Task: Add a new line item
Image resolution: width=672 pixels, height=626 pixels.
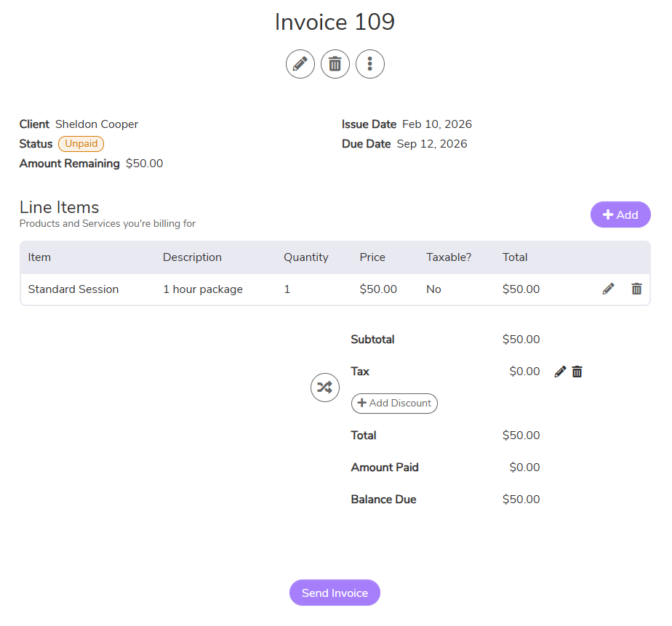Action: (x=620, y=214)
